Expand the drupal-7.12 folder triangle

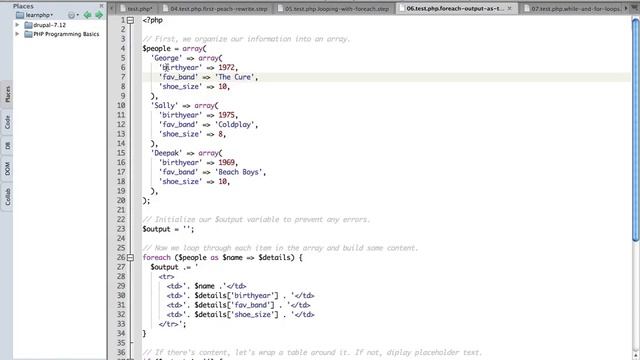tap(18, 25)
